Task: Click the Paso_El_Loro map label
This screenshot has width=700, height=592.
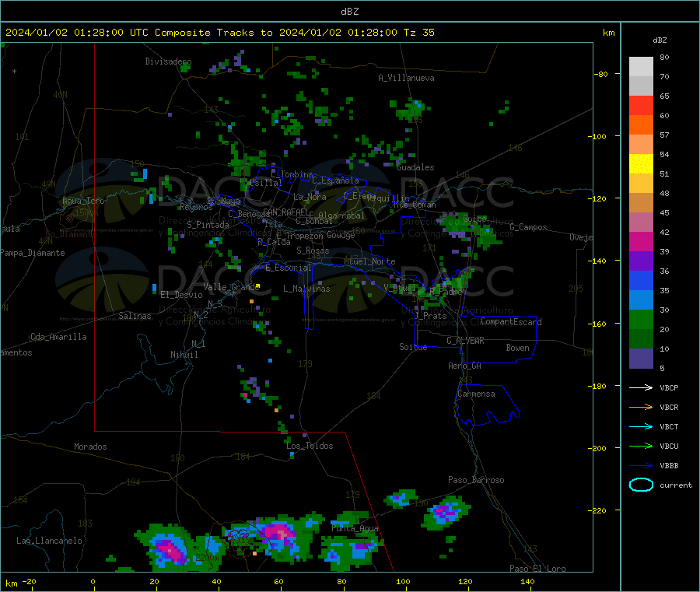Action: point(537,569)
